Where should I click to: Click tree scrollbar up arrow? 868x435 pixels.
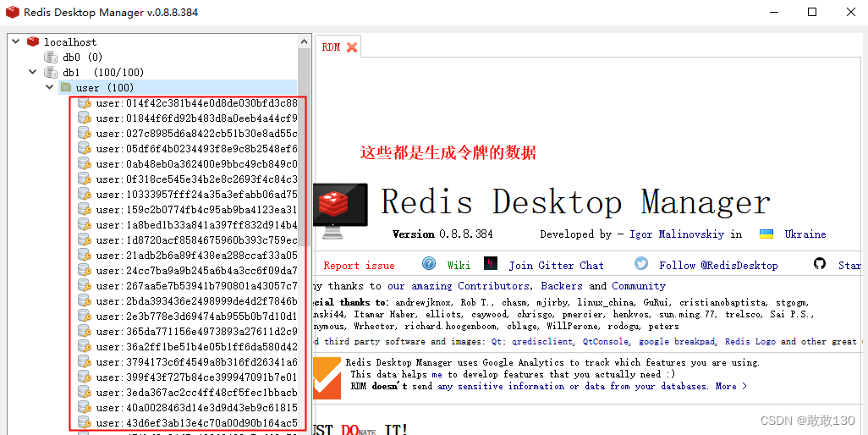coord(304,41)
